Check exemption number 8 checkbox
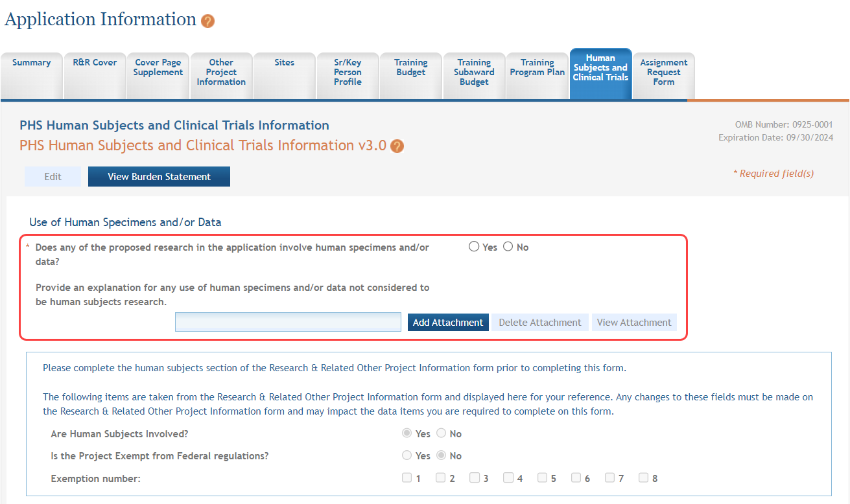This screenshot has width=850, height=504. coord(643,478)
